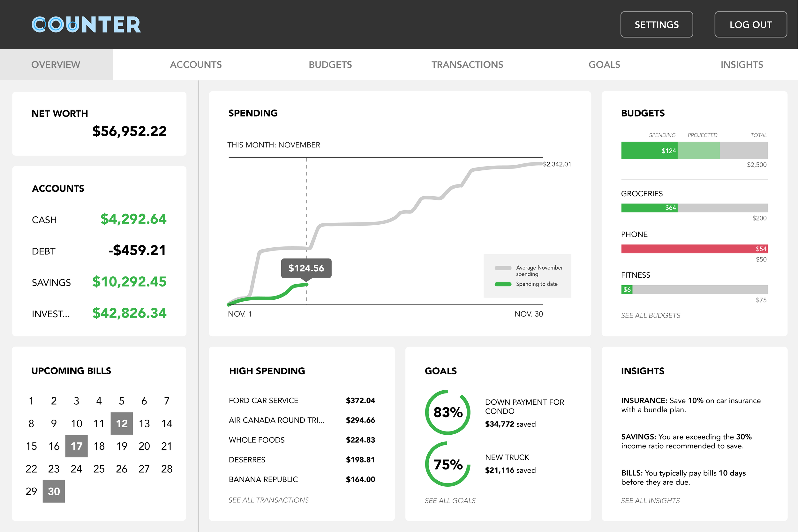
Task: Open the Budgets tab
Action: tap(330, 64)
